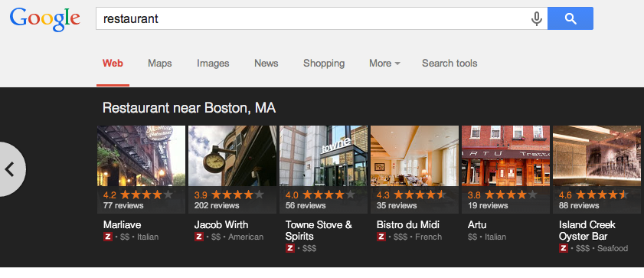Click Marliave star rating 4.2

138,195
